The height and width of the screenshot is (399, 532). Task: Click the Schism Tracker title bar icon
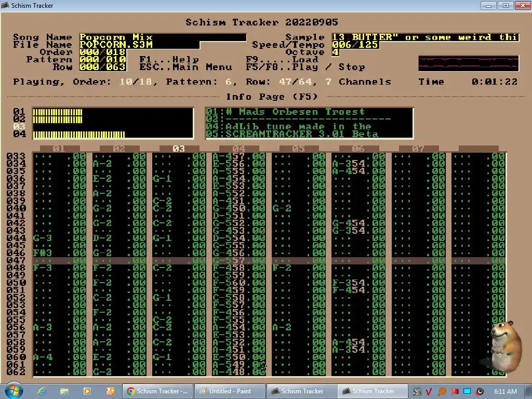click(5, 5)
